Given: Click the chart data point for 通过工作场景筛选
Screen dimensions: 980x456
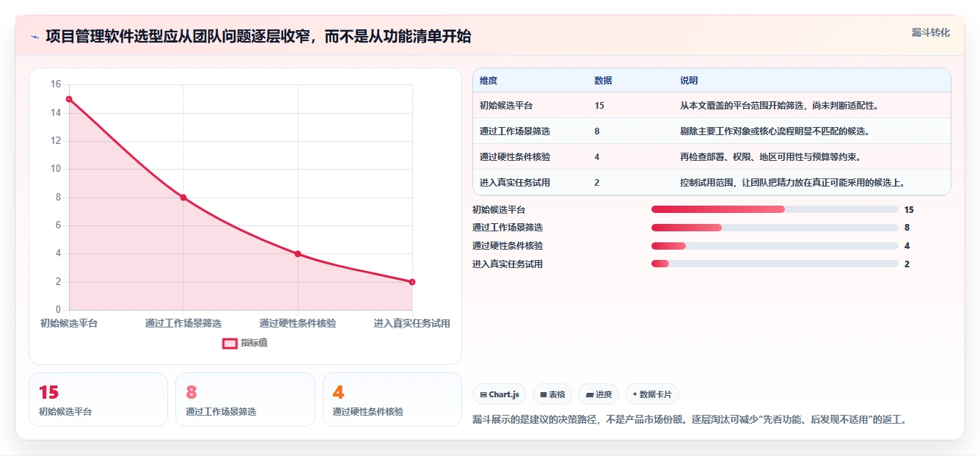Looking at the screenshot, I should click(x=183, y=198).
